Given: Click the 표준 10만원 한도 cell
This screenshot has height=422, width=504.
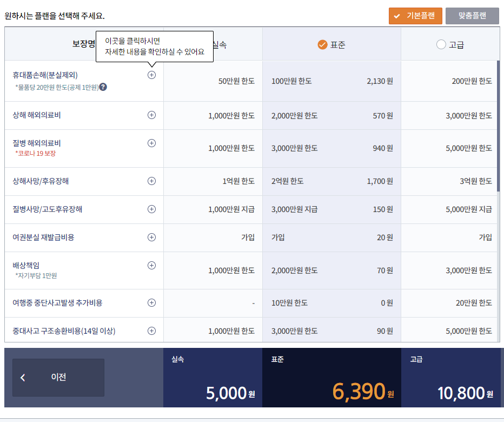Looking at the screenshot, I should 289,302.
